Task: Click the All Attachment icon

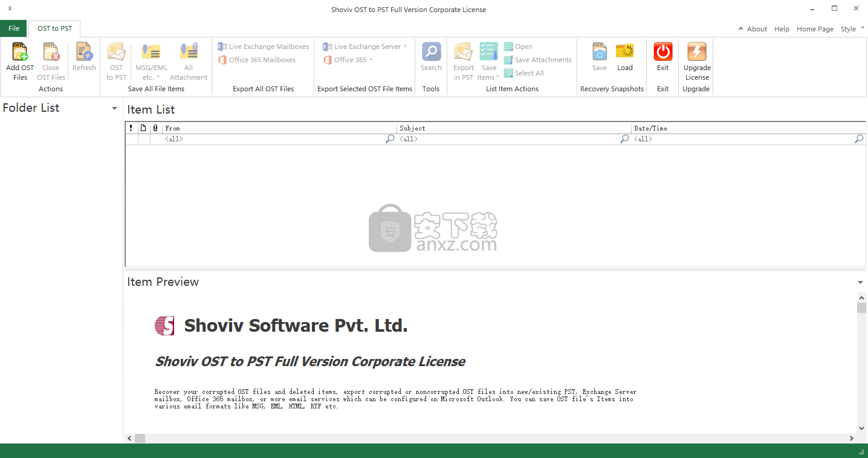Action: pyautogui.click(x=189, y=52)
